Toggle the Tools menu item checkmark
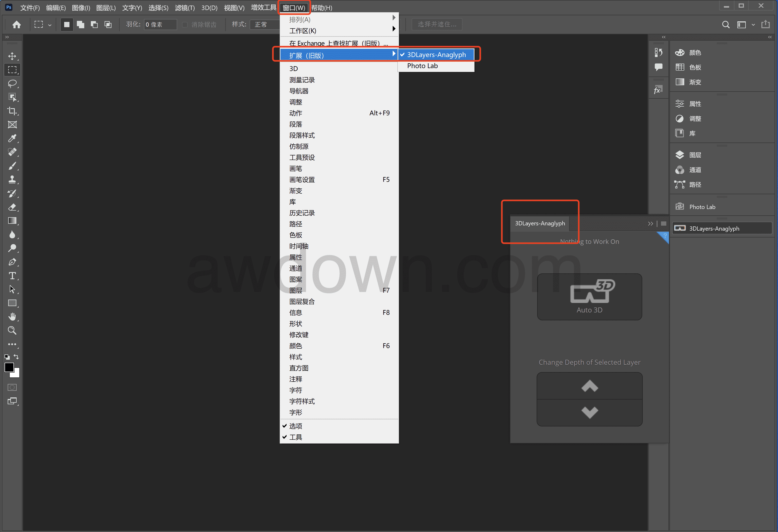778x532 pixels. 296,437
